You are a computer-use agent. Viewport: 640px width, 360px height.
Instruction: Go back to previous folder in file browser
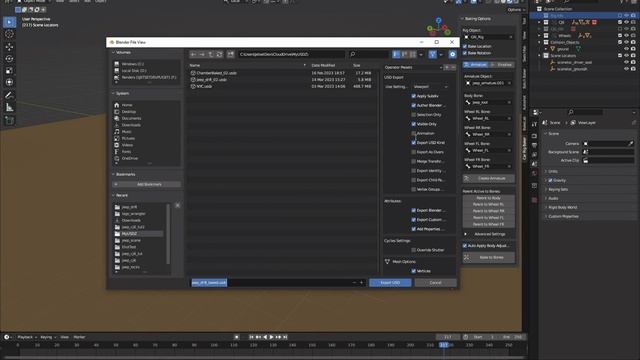193,54
